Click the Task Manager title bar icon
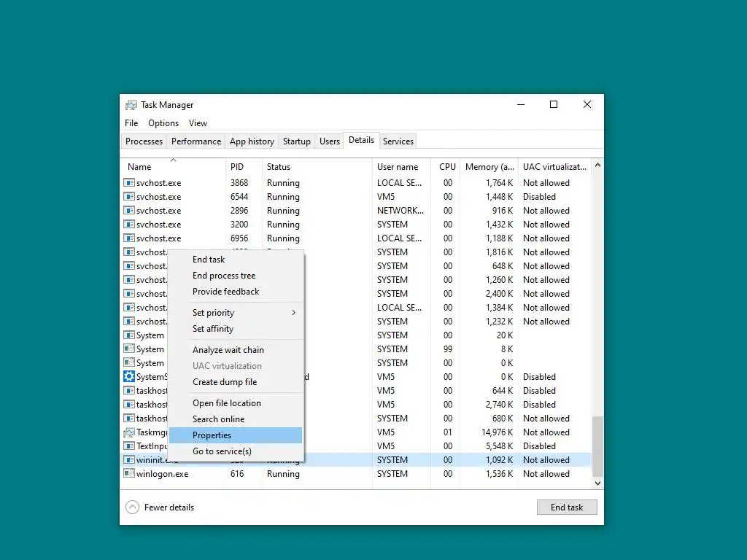The image size is (747, 560). point(131,105)
